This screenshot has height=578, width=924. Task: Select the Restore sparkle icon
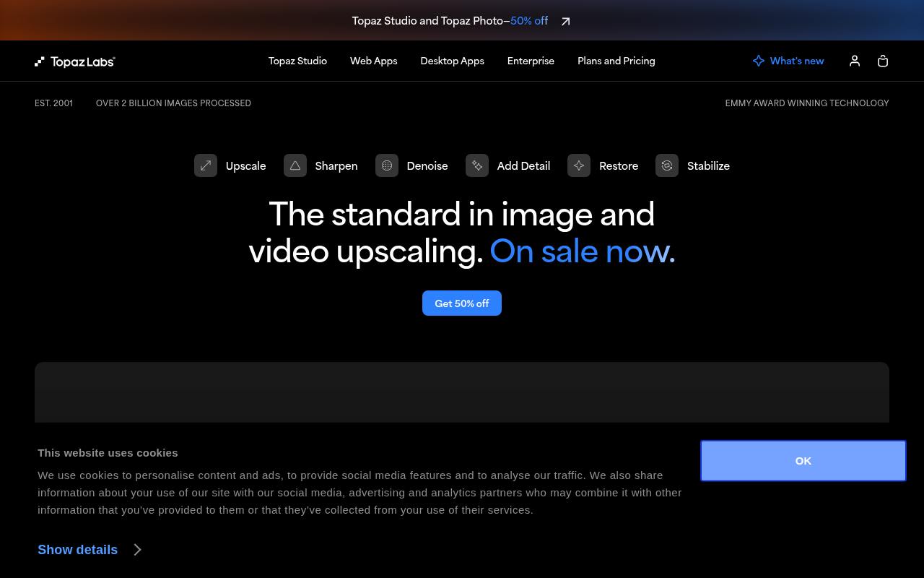pos(579,165)
